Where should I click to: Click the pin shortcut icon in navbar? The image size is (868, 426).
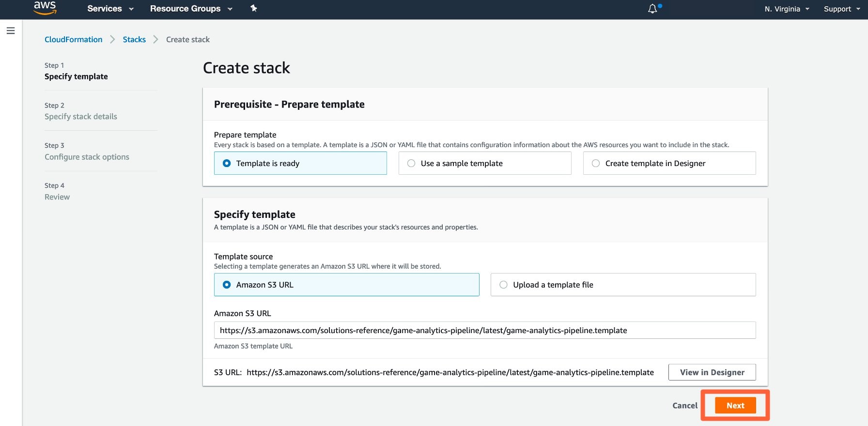tap(253, 8)
